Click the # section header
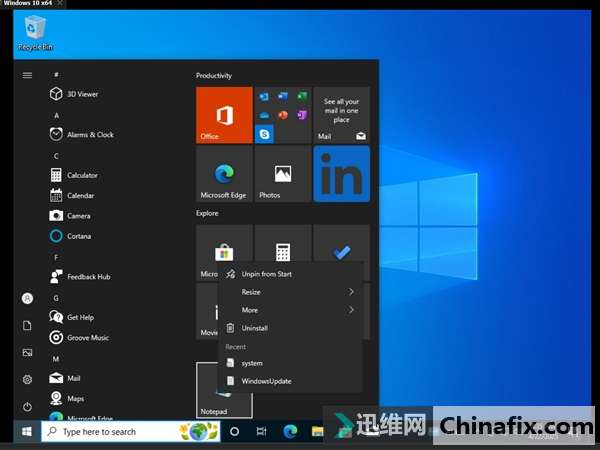Screen dimensions: 600x450 coord(56,75)
